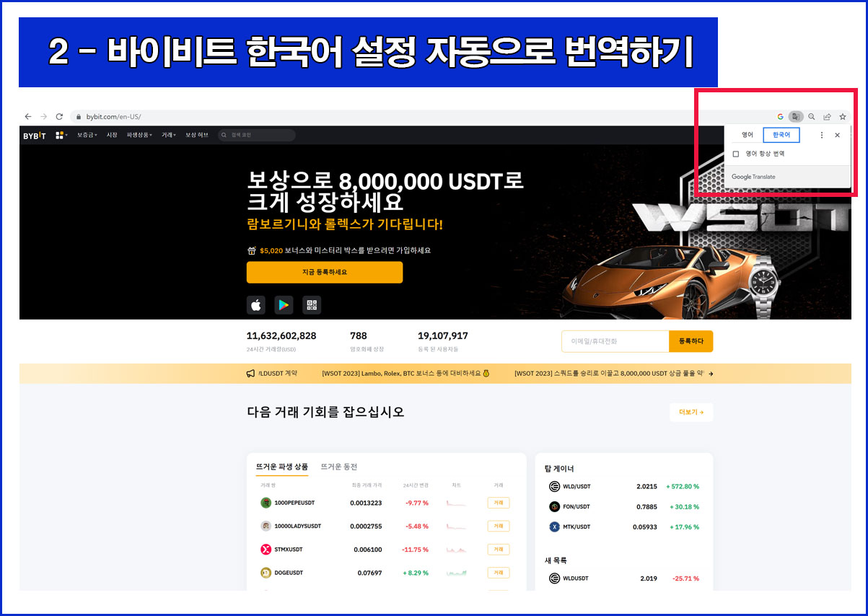This screenshot has width=868, height=616.
Task: Click the 더보기 button
Action: point(691,412)
